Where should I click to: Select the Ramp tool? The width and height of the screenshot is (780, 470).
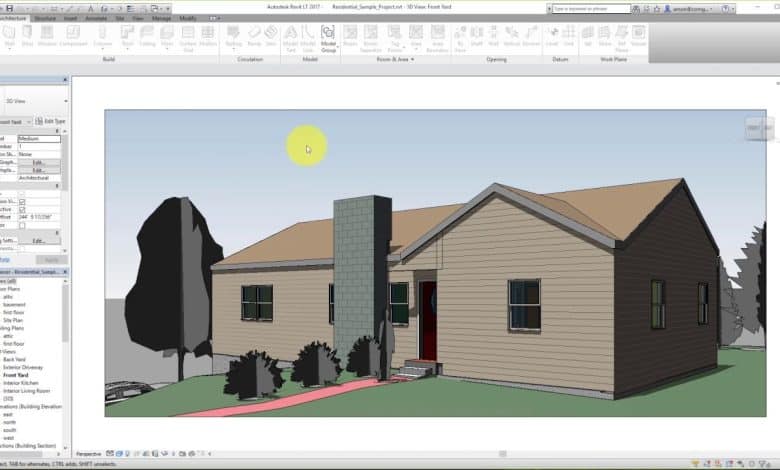(254, 37)
